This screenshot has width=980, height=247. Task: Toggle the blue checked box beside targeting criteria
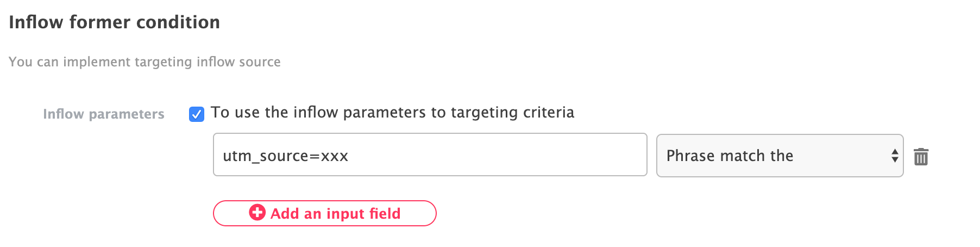[196, 114]
